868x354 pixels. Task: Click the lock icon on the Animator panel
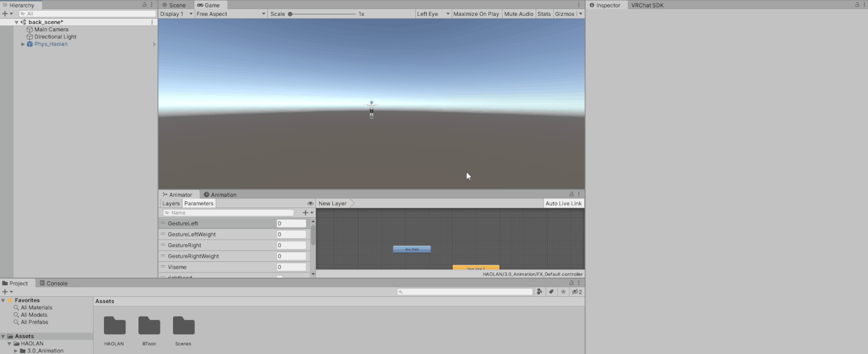pos(570,194)
